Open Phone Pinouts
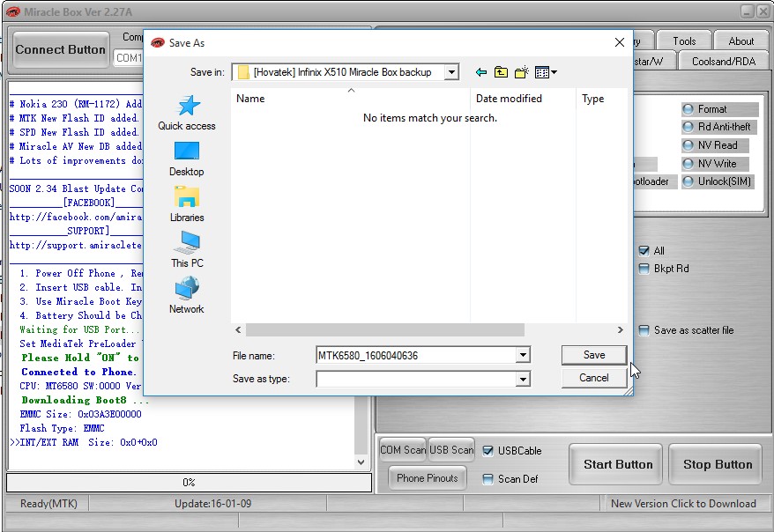Viewport: 774px width, 532px height. [x=428, y=477]
